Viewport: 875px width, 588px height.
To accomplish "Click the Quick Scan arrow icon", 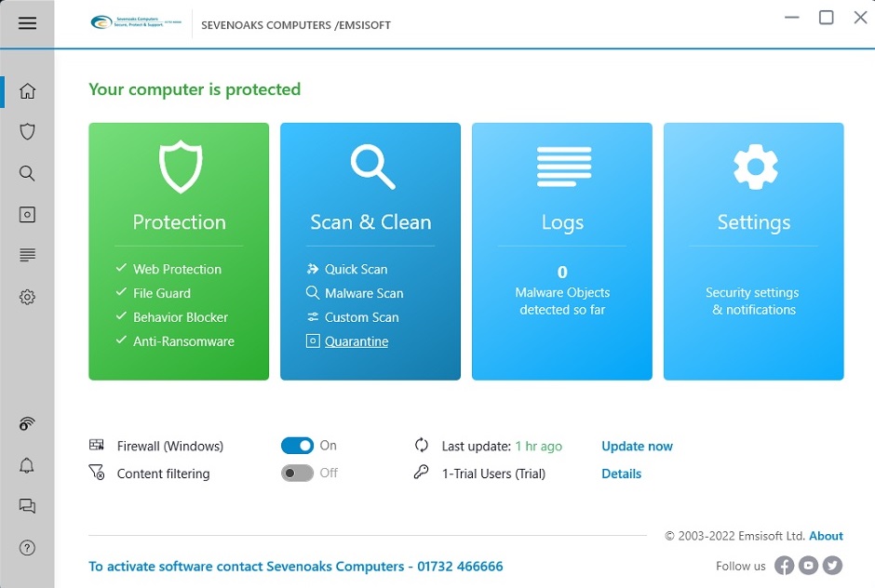I will (x=313, y=269).
